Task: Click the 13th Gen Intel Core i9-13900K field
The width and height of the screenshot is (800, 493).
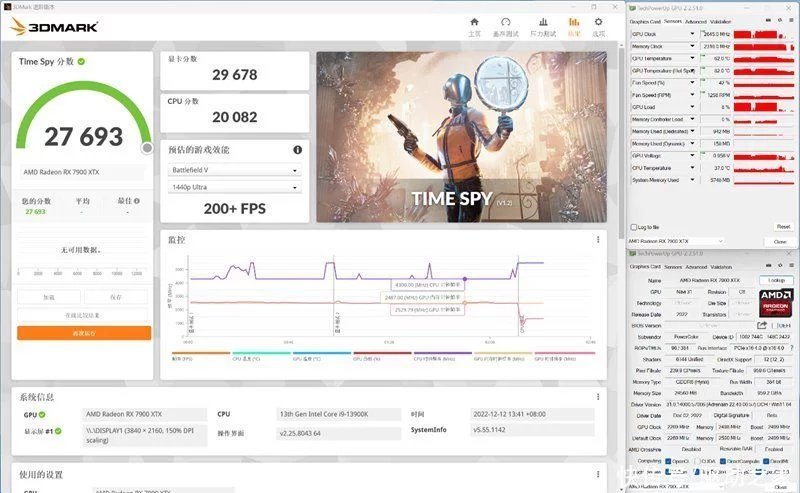Action: pos(339,414)
